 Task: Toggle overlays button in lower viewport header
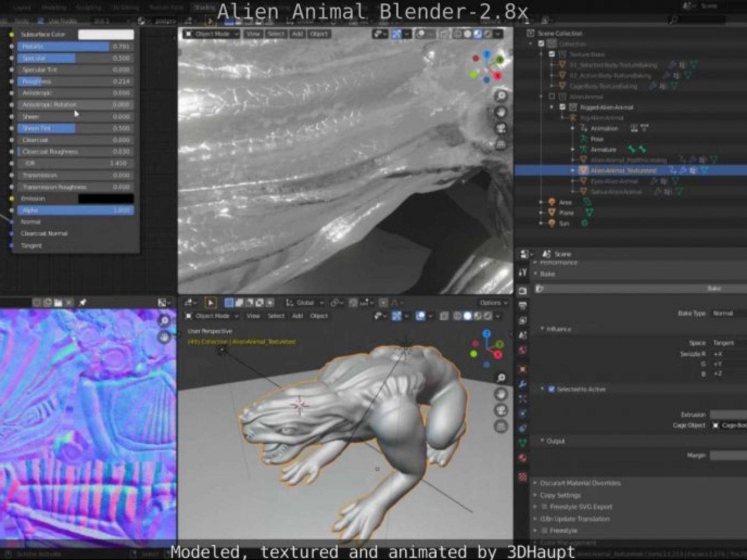pyautogui.click(x=421, y=316)
